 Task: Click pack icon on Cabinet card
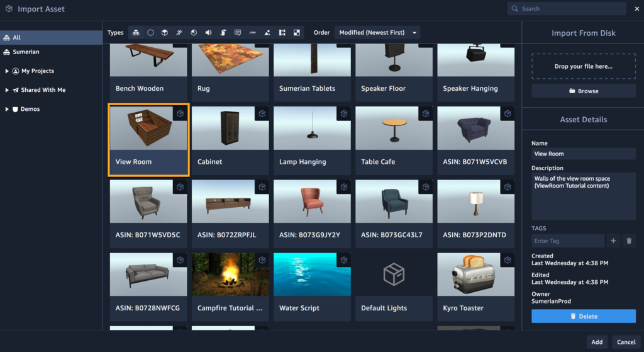click(262, 113)
